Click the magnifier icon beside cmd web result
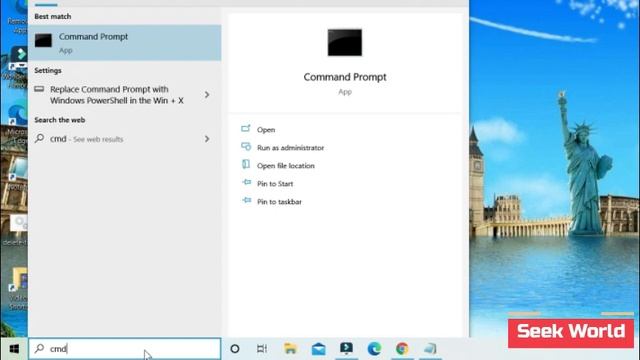 [x=39, y=138]
